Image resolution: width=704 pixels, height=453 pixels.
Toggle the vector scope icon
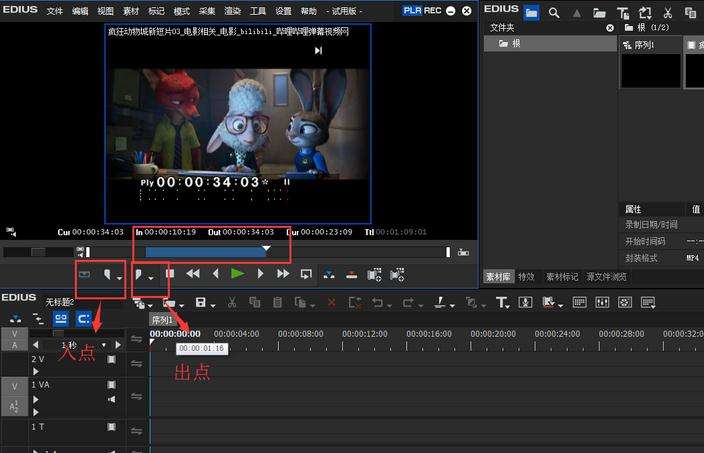pyautogui.click(x=625, y=303)
